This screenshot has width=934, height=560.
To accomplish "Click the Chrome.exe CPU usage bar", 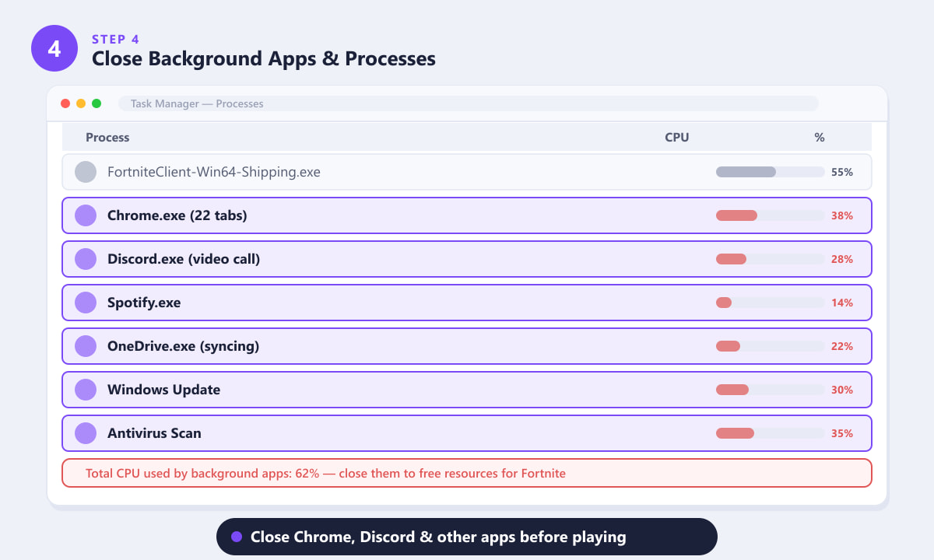I will click(x=771, y=215).
